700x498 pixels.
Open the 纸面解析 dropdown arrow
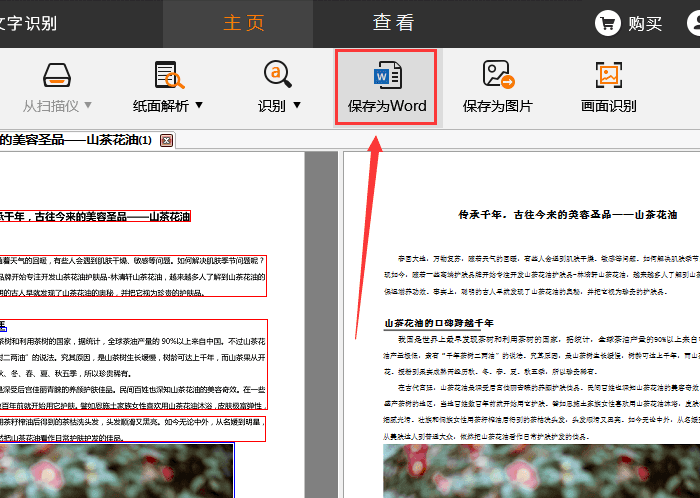198,105
